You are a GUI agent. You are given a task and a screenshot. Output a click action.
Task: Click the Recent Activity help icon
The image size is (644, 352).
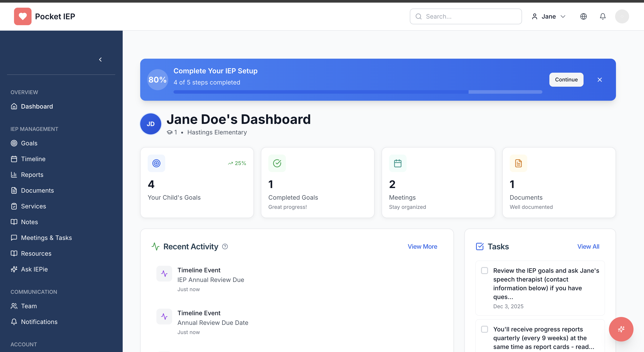click(x=225, y=246)
